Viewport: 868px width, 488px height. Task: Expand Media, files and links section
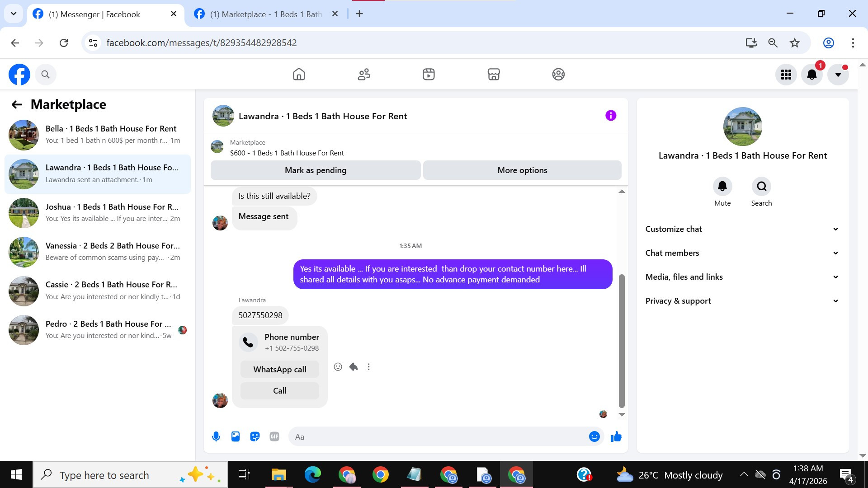[742, 277]
